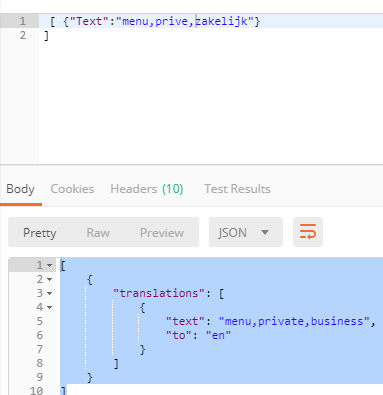
Task: Collapse response line 1 fold arrow
Action: [50, 265]
